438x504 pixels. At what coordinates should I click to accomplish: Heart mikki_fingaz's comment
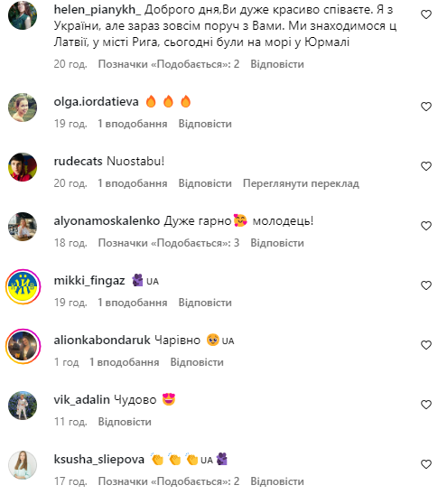click(x=425, y=285)
